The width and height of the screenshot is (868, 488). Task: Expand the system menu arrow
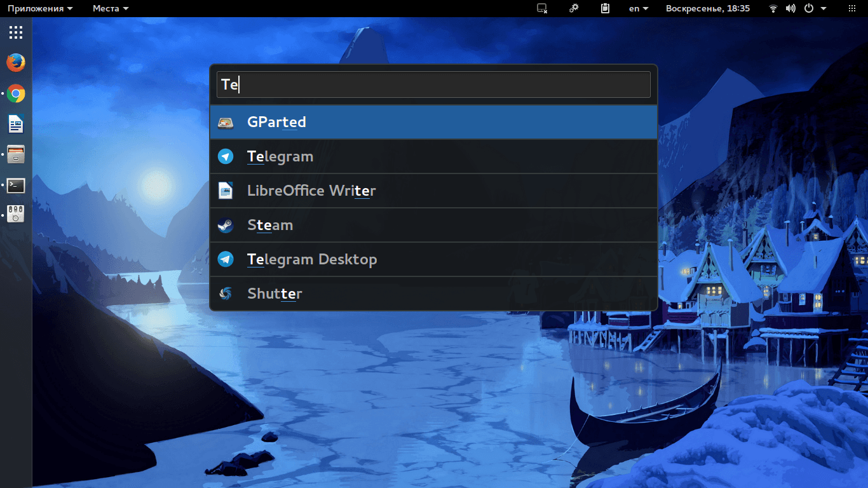824,8
